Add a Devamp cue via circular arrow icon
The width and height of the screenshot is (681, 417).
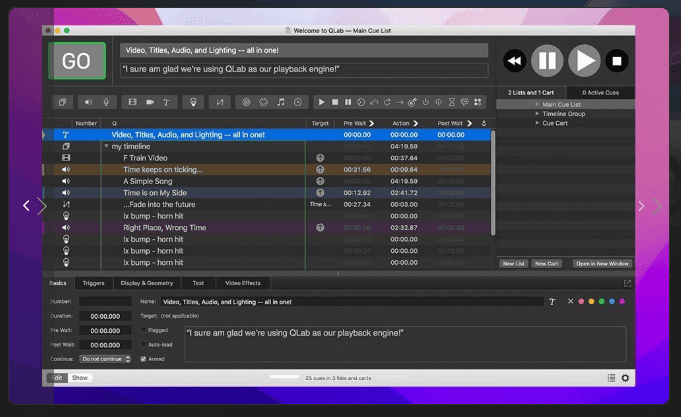387,102
